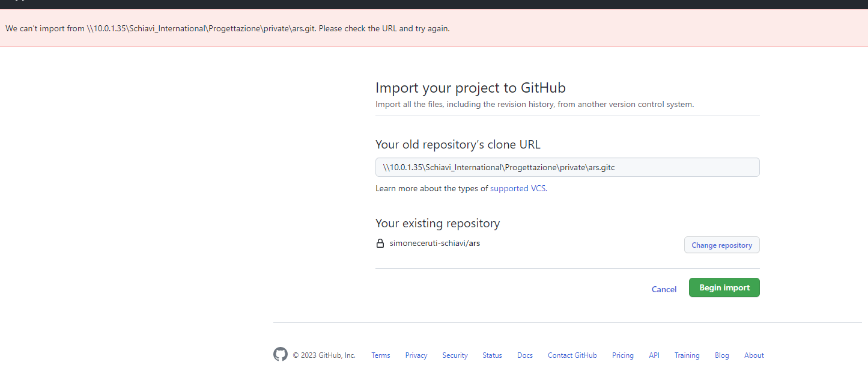Screen dimensions: 868x371
Task: Open the supported VCS link
Action: [518, 188]
